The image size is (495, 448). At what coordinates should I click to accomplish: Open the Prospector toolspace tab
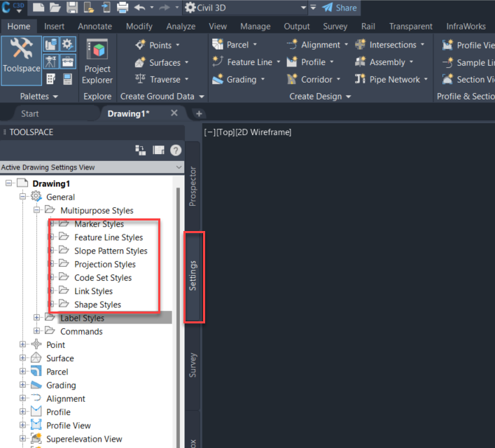pos(193,186)
